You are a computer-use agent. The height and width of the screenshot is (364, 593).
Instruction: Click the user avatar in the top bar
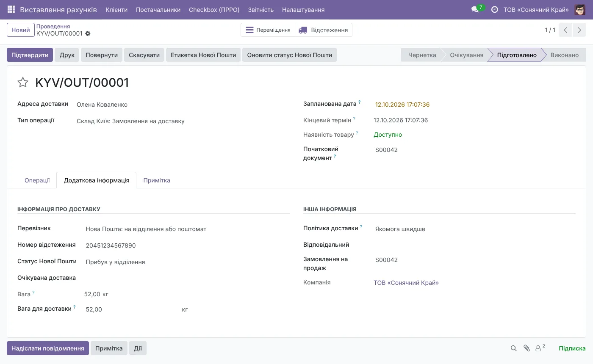[580, 9]
